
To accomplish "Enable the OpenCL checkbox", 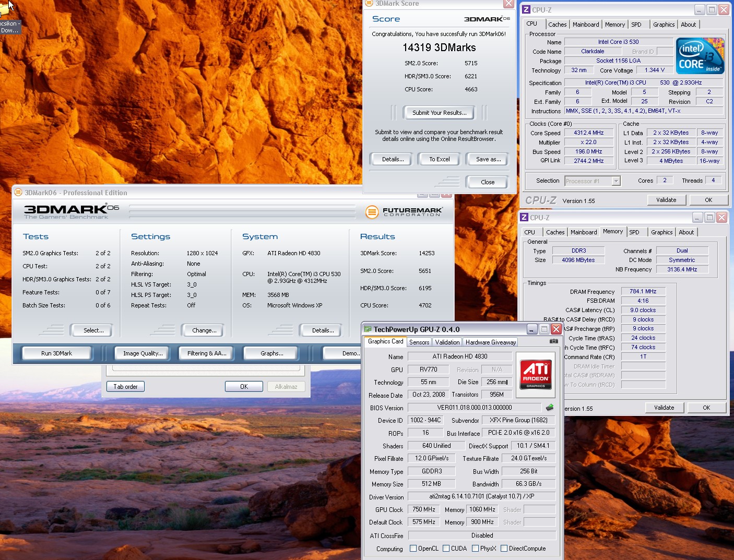I will (413, 549).
